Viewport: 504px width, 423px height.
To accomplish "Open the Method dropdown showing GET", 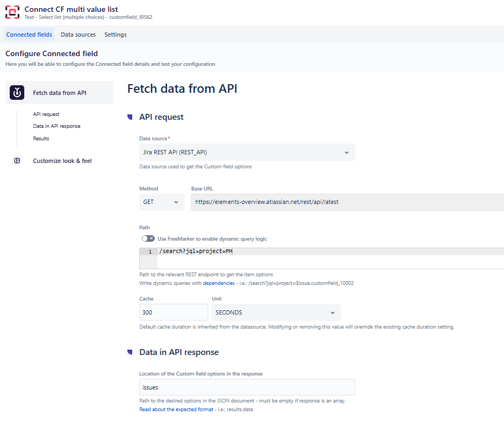I will tap(162, 202).
